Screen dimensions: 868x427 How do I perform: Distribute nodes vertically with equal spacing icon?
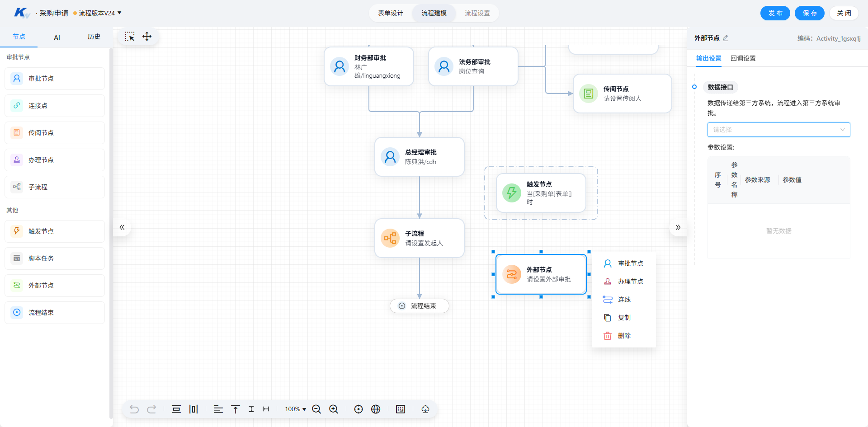[x=176, y=409]
